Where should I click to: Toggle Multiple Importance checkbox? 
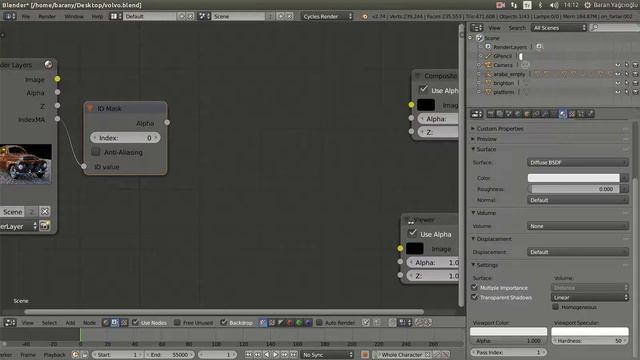tap(474, 287)
